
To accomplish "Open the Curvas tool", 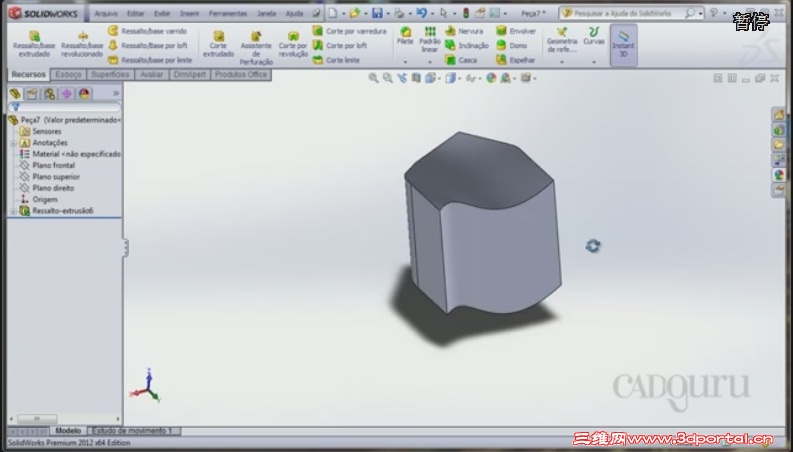I will pos(594,35).
